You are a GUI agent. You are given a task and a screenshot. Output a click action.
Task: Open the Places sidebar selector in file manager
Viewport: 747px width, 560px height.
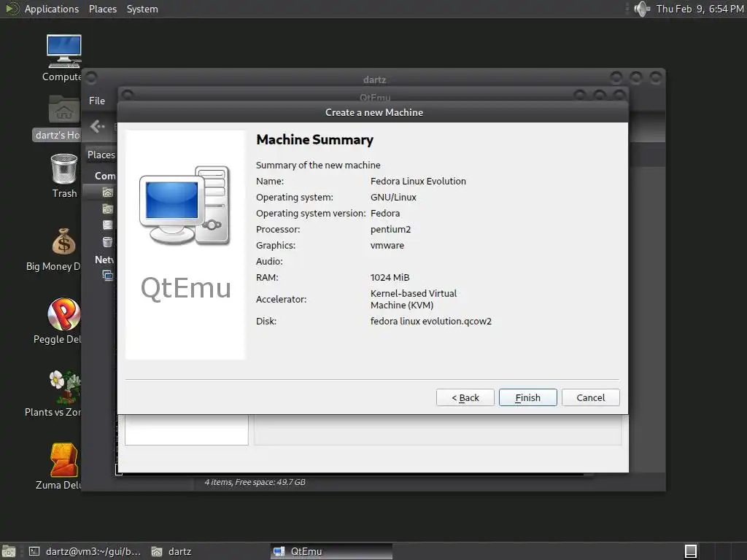coord(101,155)
